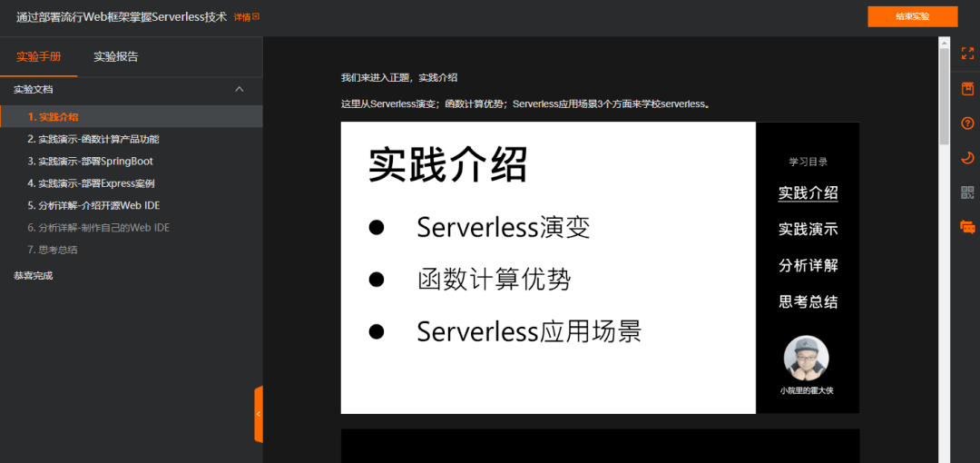Open the chat feedback icon
The image size is (980, 463).
967,227
